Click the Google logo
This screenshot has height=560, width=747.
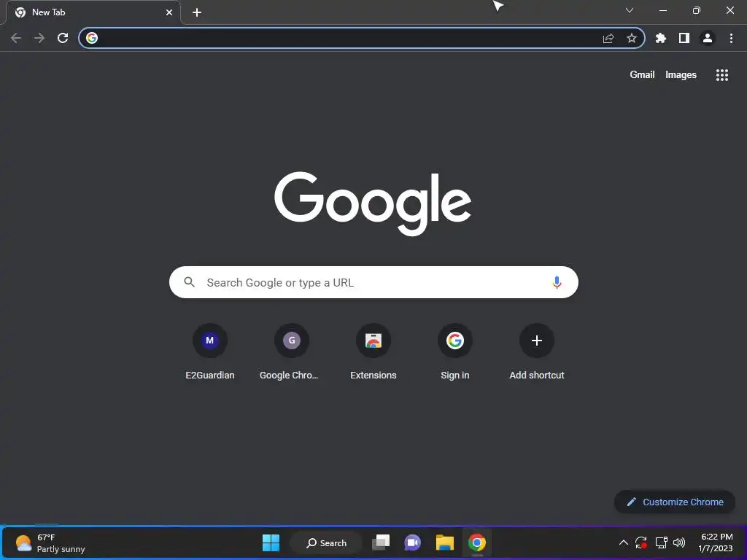(373, 203)
